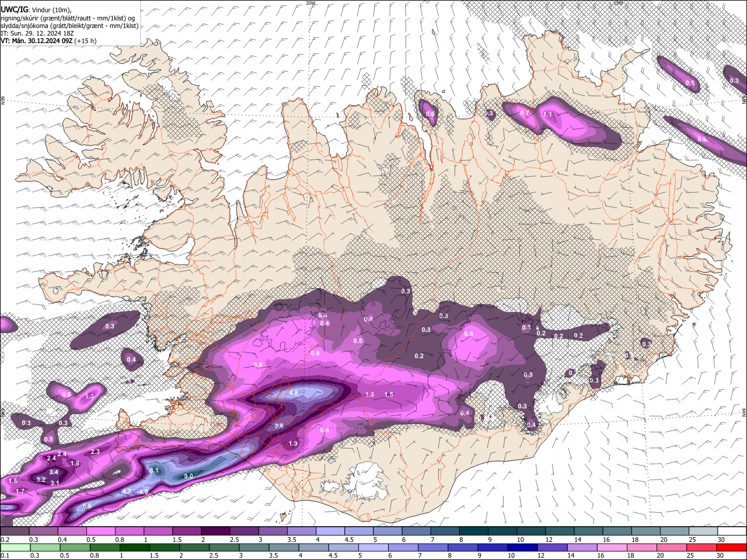Click the upper legend swatch labelled 0.2

click(15, 531)
